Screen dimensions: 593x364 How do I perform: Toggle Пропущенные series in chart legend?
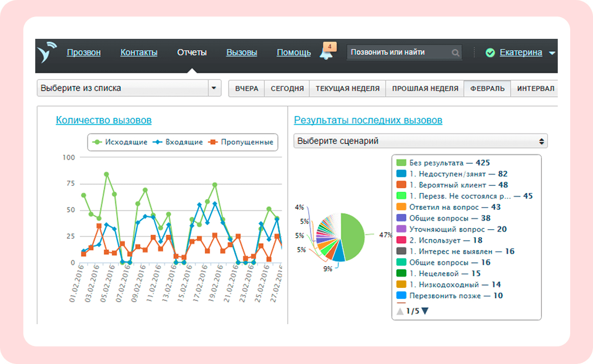pos(241,142)
